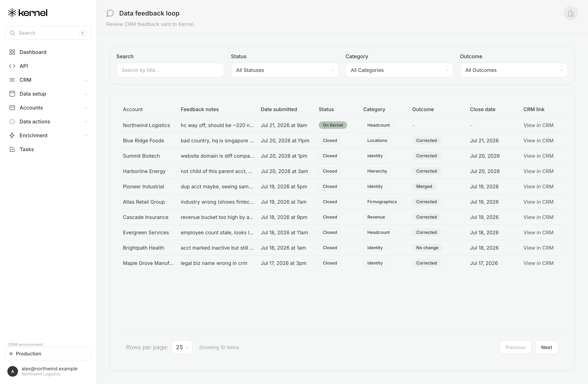
Task: Expand the Accounts submenu arrow
Action: [86, 108]
